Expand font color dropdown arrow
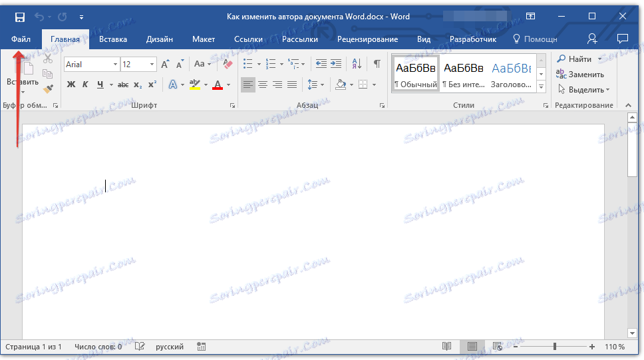This screenshot has width=644, height=360. click(x=228, y=85)
